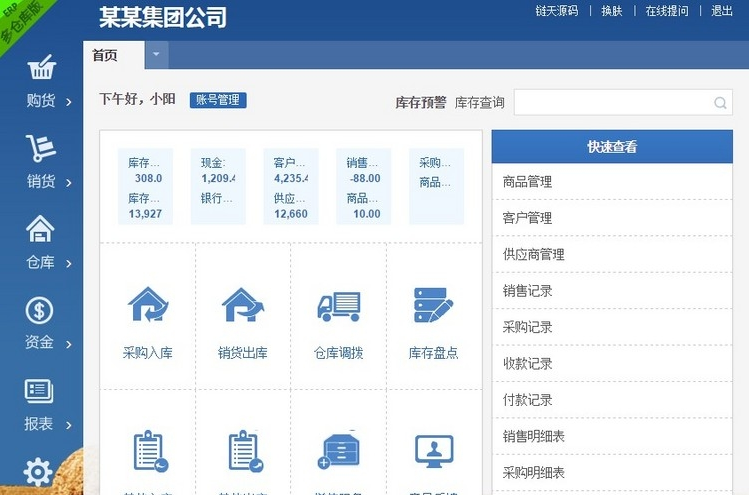Click the settings gear in sidebar

[x=38, y=471]
